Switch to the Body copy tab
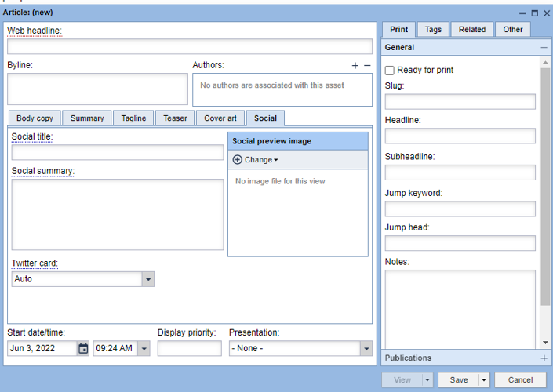 pos(35,118)
